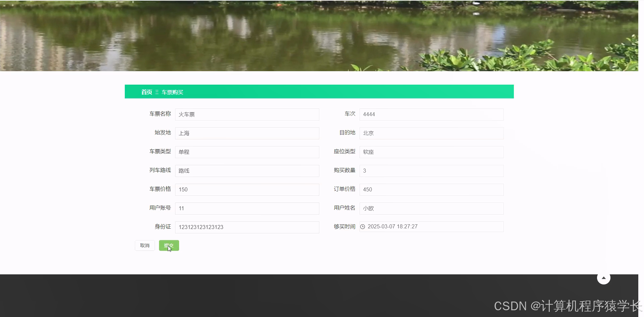Focus the 车票名称 field containing 火车票
Image resolution: width=644 pixels, height=317 pixels.
(x=247, y=115)
